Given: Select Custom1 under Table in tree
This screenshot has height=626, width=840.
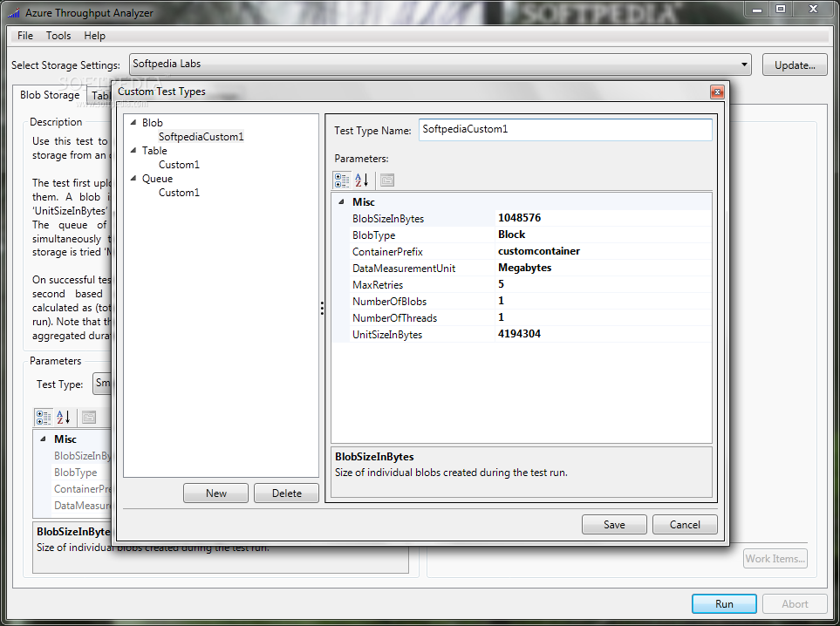Looking at the screenshot, I should click(x=179, y=165).
